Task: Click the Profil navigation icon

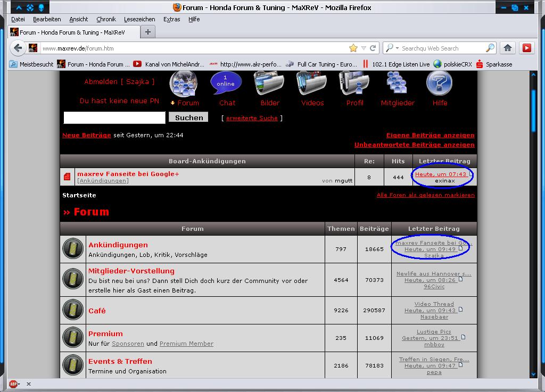Action: [x=354, y=84]
